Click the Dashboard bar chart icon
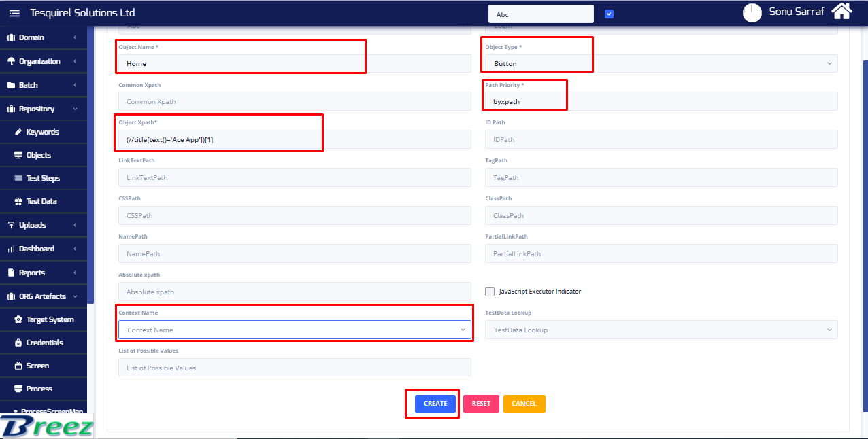 click(x=11, y=249)
